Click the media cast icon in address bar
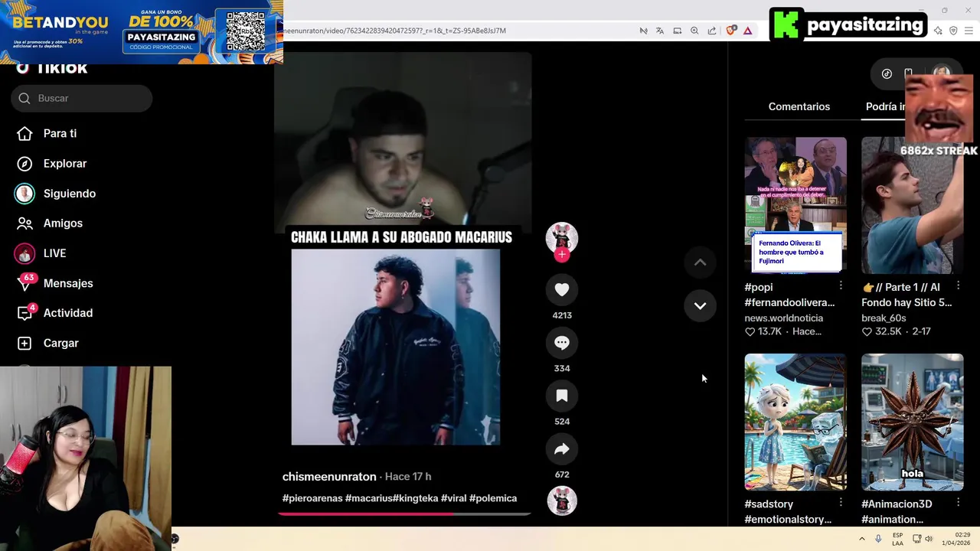This screenshot has height=551, width=980. coord(678,31)
